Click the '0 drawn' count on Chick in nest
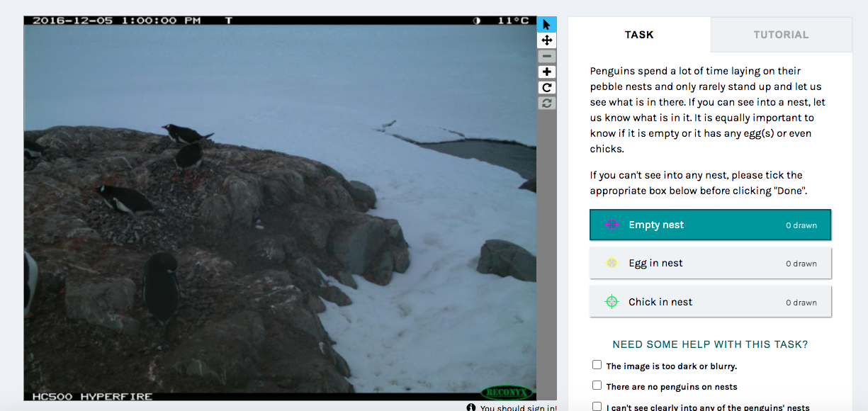The width and height of the screenshot is (868, 411). coord(801,303)
